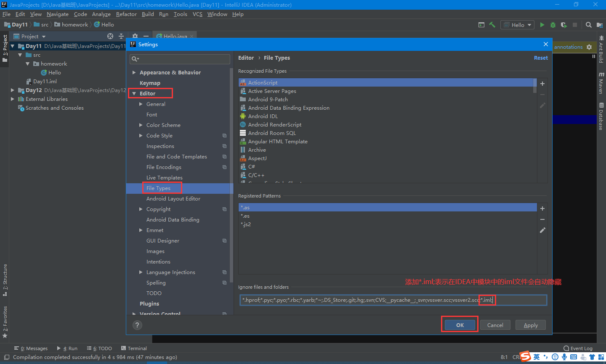Screen dimensions: 606x364
Task: Open the annotations gear icon in the editor
Action: 589,47
